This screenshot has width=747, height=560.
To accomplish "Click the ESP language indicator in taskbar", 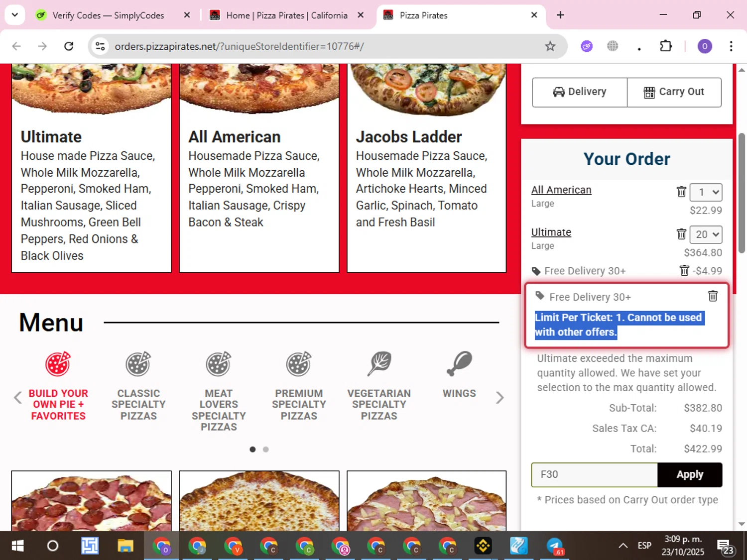I will pyautogui.click(x=644, y=546).
